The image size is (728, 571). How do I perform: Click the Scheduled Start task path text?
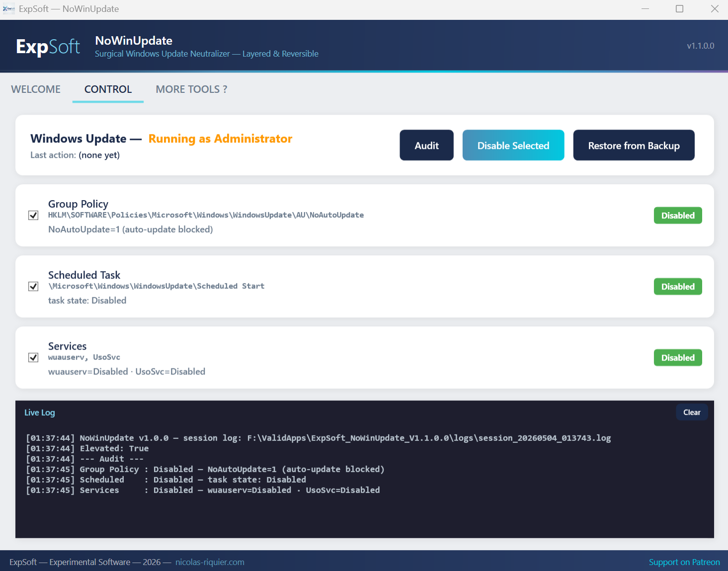click(x=156, y=286)
